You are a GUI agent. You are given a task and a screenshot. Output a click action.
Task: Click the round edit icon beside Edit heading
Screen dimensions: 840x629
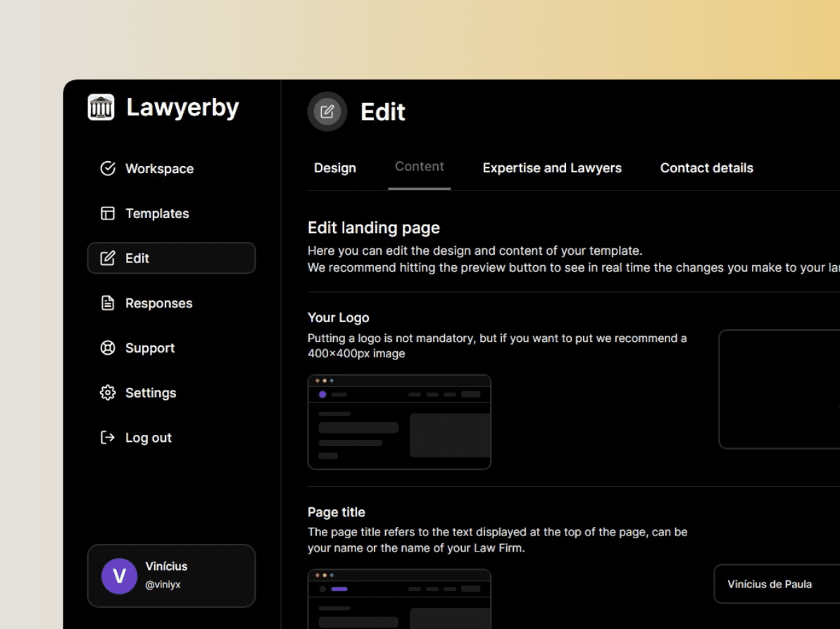pyautogui.click(x=327, y=111)
